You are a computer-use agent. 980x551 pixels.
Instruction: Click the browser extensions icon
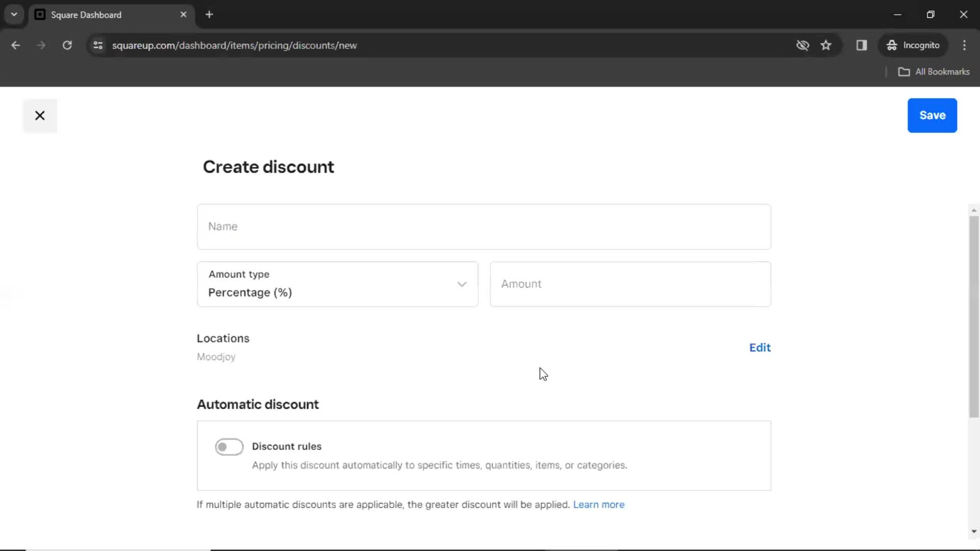click(x=862, y=45)
